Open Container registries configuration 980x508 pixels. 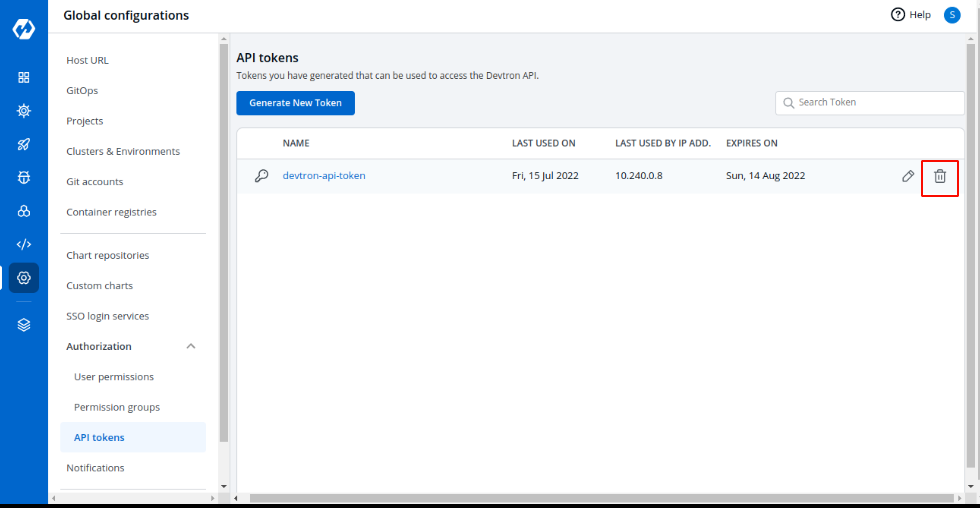pyautogui.click(x=111, y=212)
